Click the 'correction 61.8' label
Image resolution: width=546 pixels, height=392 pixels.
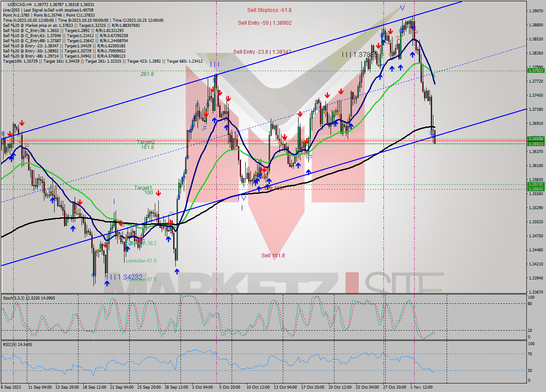(141, 261)
